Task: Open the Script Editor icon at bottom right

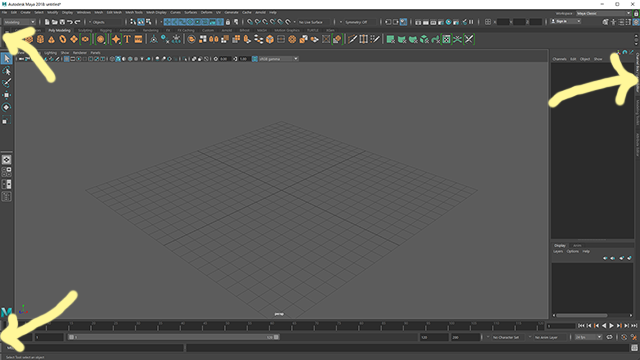Action: pos(634,348)
